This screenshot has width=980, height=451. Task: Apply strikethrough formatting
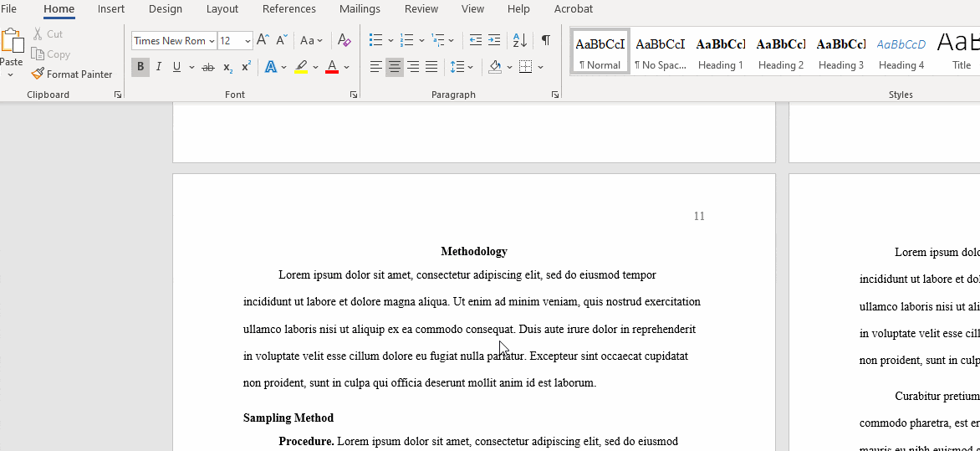click(208, 67)
